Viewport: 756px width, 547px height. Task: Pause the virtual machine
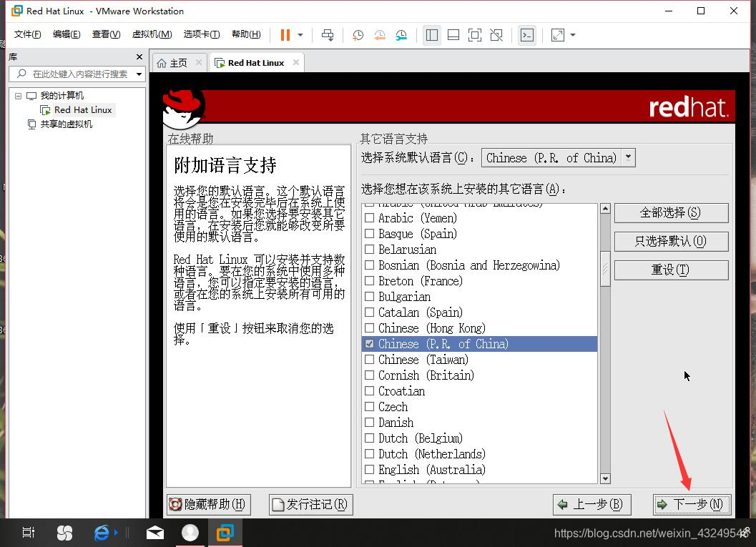pos(285,35)
